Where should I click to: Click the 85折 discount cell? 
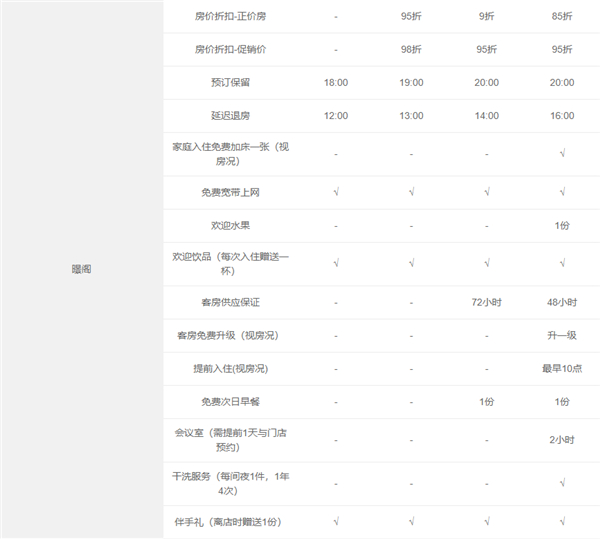coord(562,17)
